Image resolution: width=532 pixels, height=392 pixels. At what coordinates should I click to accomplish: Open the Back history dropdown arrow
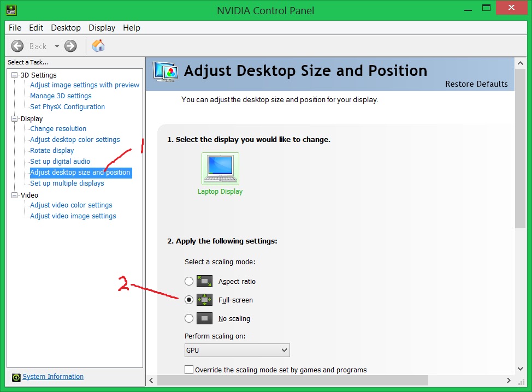(x=57, y=46)
